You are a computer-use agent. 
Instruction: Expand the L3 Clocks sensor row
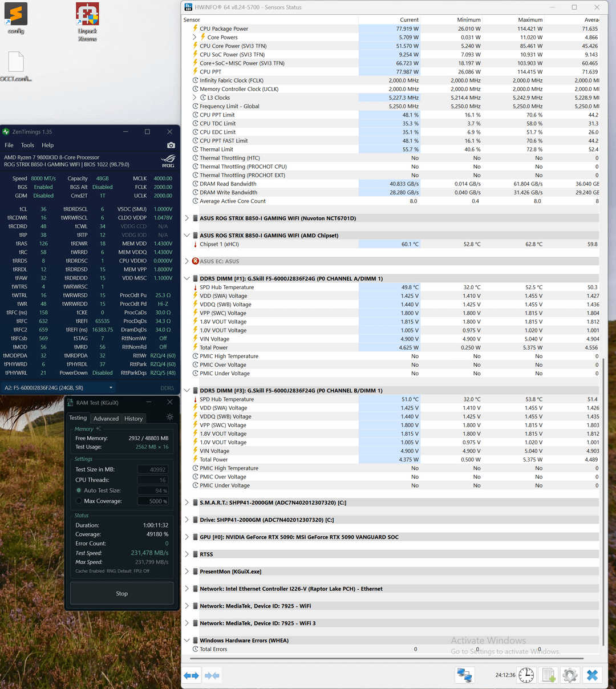[195, 98]
